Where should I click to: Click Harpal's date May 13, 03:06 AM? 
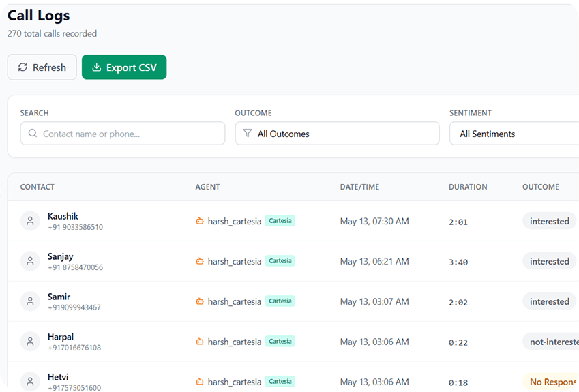coord(374,342)
